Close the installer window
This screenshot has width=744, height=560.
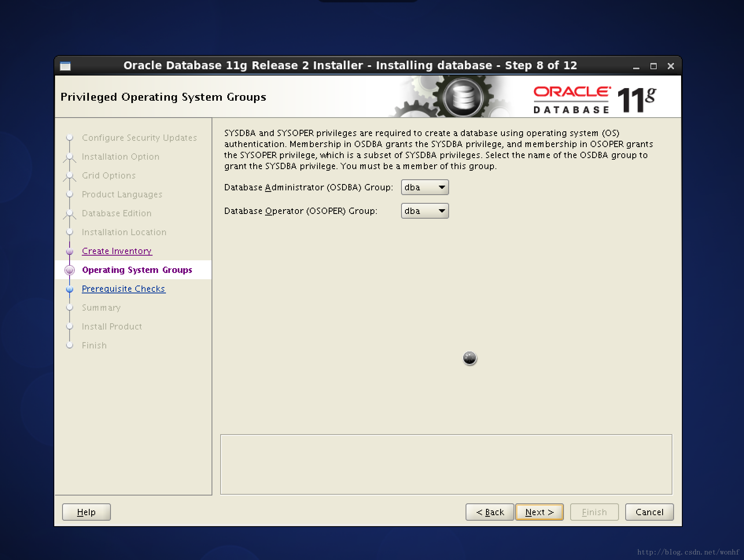pyautogui.click(x=671, y=66)
